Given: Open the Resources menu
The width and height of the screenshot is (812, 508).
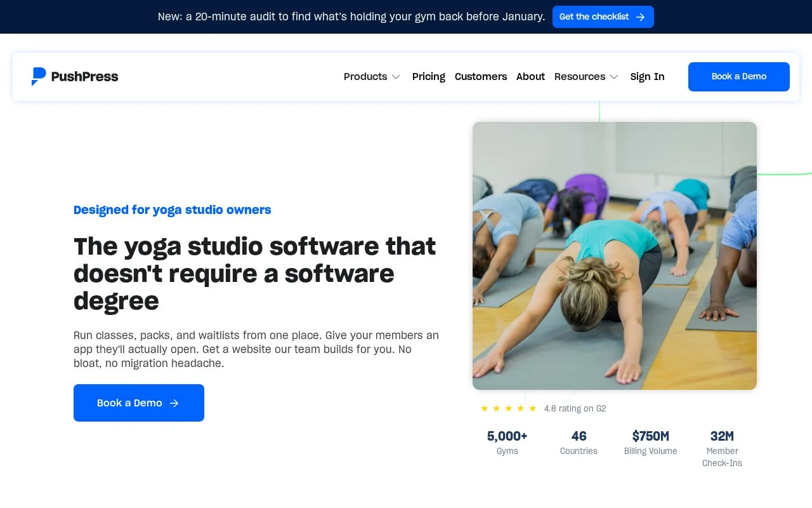Looking at the screenshot, I should tap(586, 77).
